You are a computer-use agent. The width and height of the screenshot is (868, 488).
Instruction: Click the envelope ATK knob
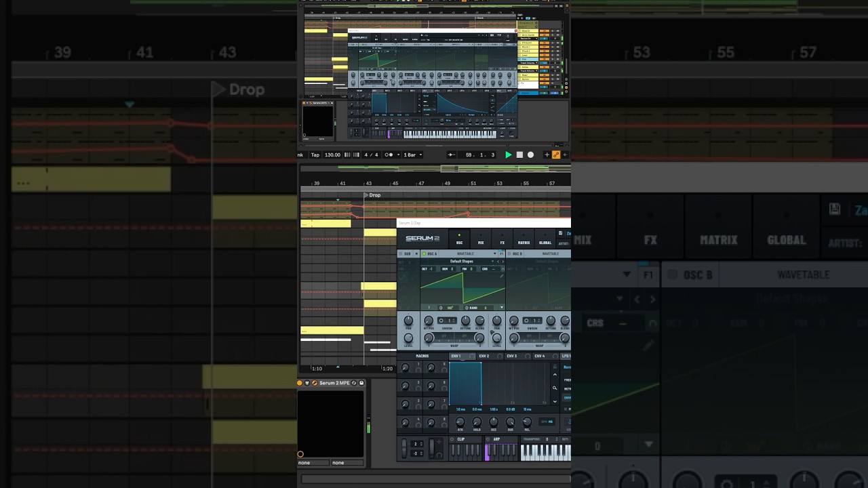pos(460,422)
